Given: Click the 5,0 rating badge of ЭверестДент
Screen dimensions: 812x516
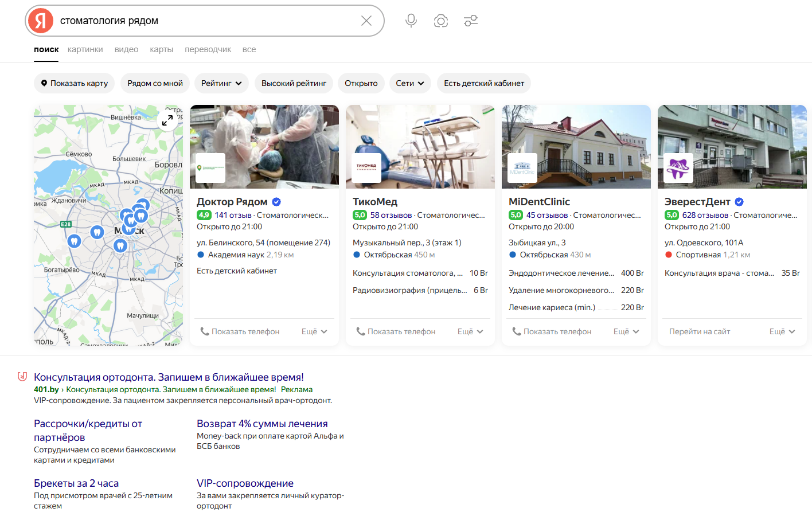Looking at the screenshot, I should 672,215.
